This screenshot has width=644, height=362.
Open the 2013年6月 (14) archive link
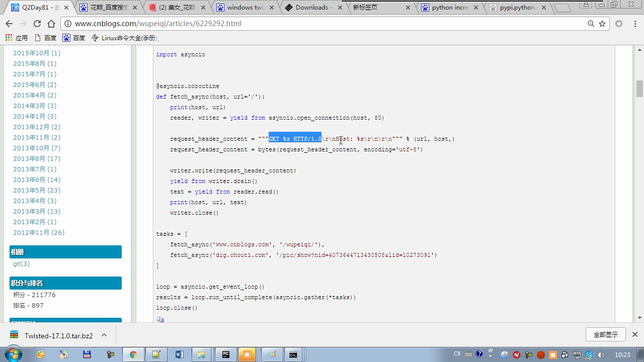pyautogui.click(x=37, y=179)
